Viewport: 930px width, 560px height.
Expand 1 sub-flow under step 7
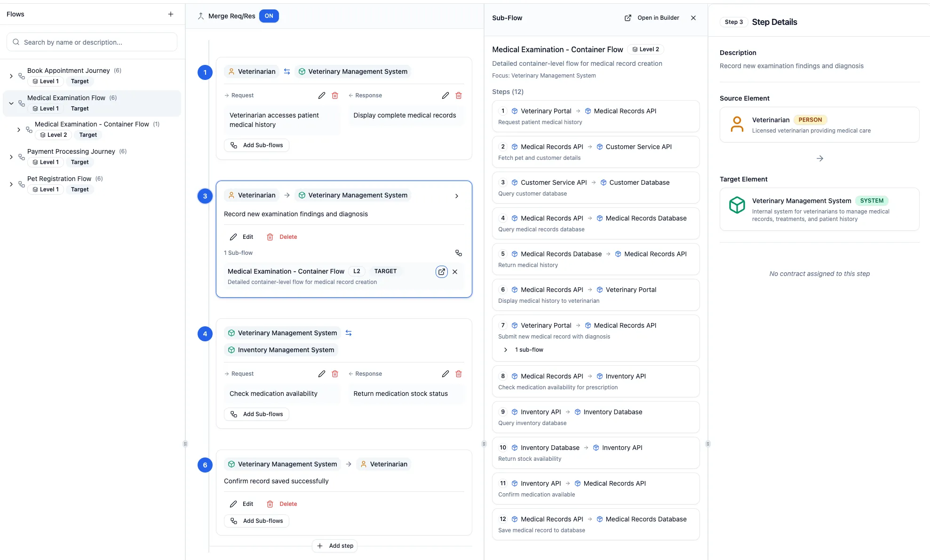[506, 350]
